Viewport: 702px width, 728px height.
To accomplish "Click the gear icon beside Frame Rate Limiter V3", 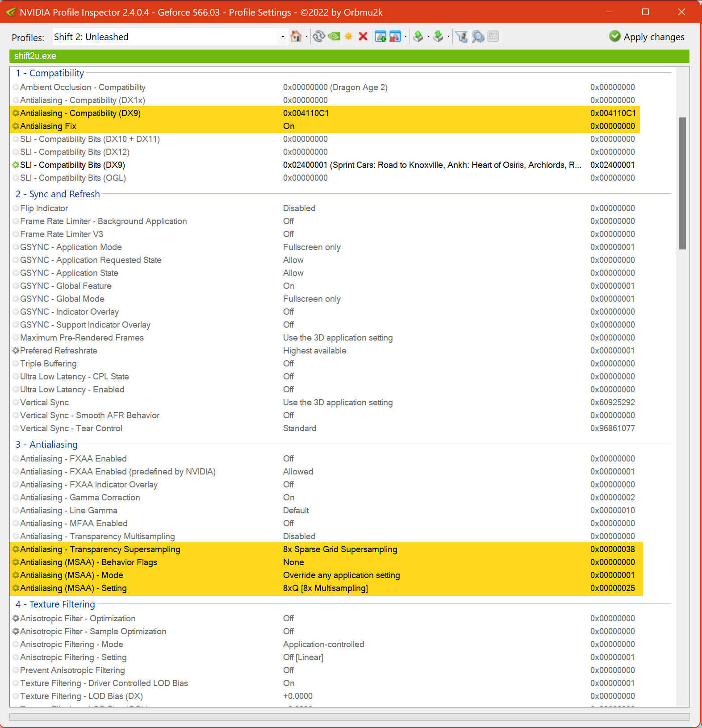I will click(16, 234).
